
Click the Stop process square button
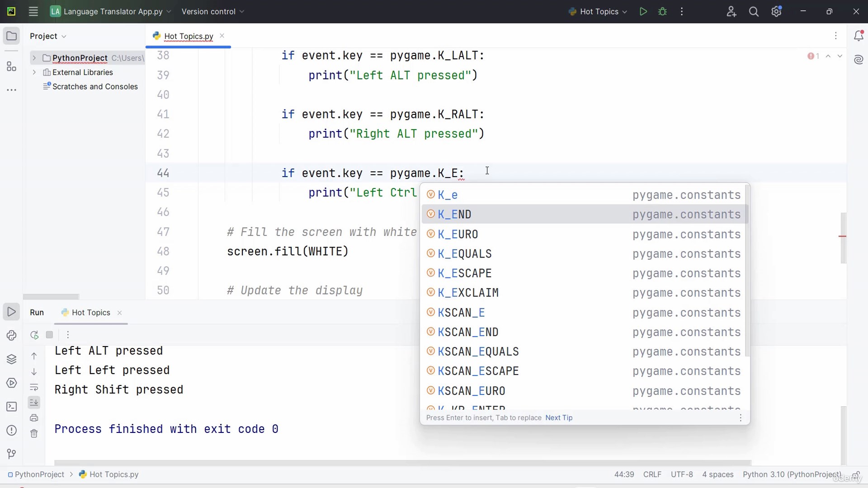[50, 335]
